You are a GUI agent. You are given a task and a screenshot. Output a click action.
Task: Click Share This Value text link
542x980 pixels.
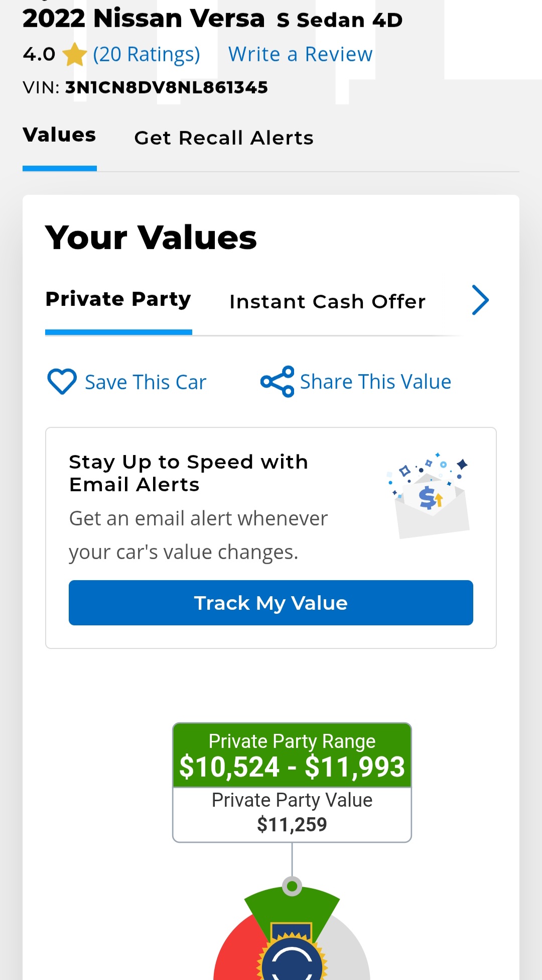coord(375,382)
